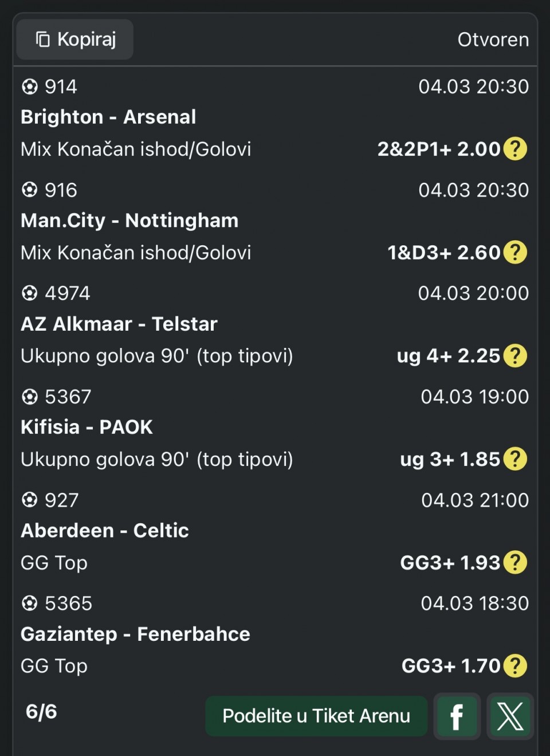The width and height of the screenshot is (550, 756).
Task: Open the Kifisia - PAOK match
Action: 87,427
